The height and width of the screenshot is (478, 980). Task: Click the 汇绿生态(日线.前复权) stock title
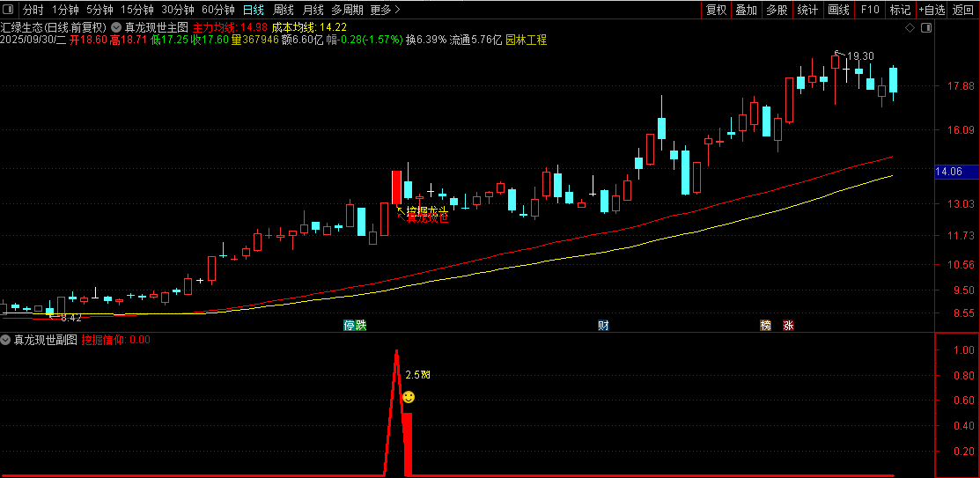point(55,27)
